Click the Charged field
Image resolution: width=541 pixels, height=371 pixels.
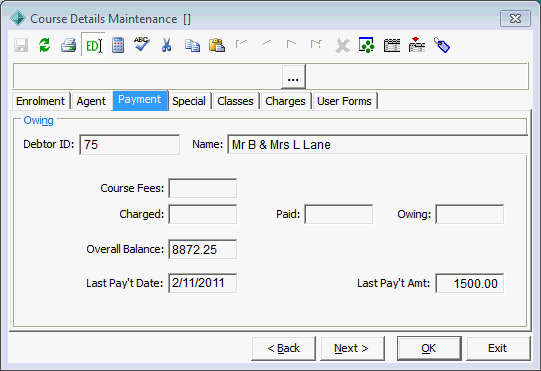point(203,214)
